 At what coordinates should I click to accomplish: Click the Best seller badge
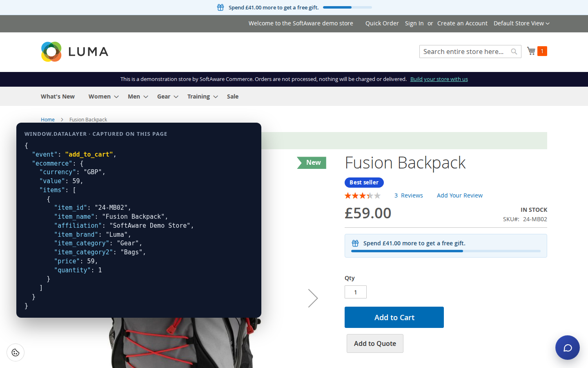(364, 182)
